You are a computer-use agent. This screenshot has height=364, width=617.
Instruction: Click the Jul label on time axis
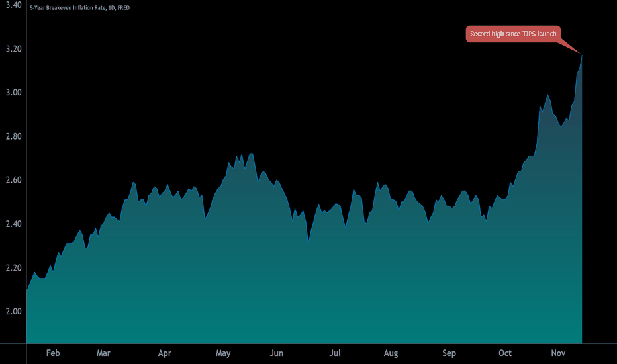tap(335, 353)
